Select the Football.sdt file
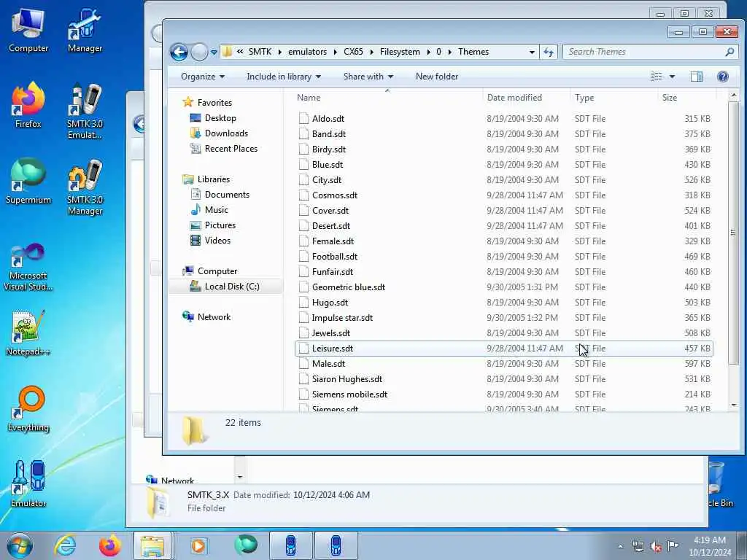This screenshot has width=747, height=560. point(503,257)
